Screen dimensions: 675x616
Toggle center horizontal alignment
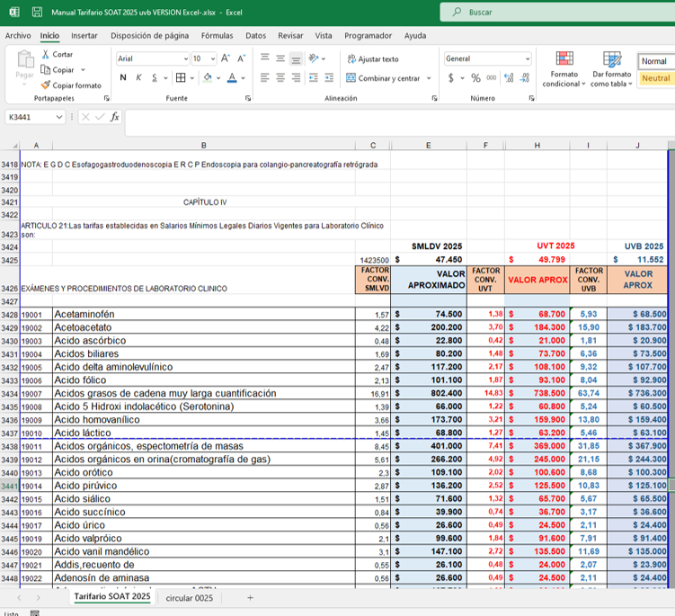[x=282, y=78]
